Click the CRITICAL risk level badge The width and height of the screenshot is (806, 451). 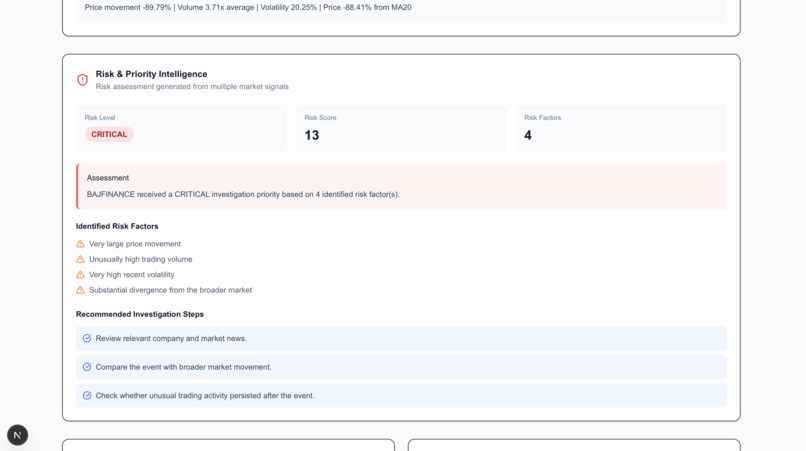(x=109, y=134)
